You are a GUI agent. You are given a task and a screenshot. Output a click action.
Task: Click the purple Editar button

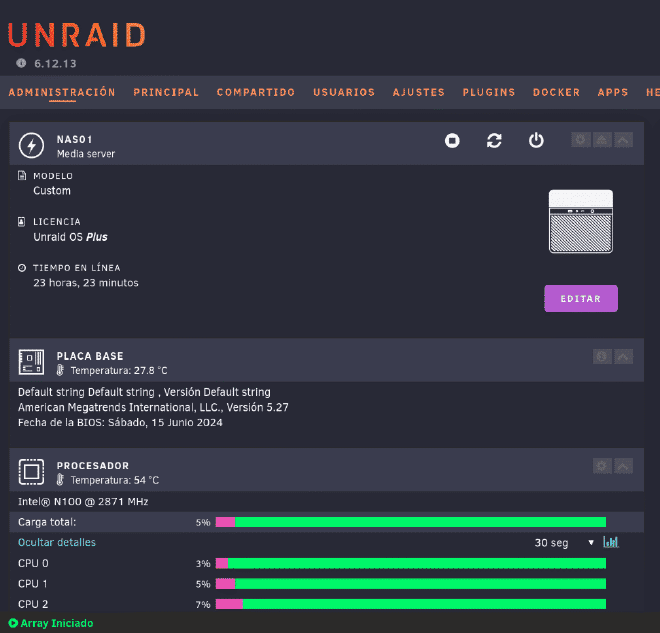(x=581, y=298)
